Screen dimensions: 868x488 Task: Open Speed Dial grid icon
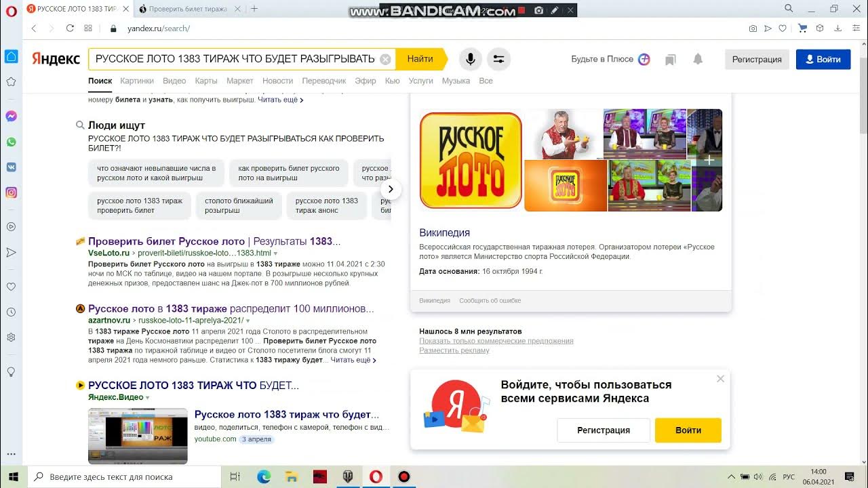pos(88,28)
